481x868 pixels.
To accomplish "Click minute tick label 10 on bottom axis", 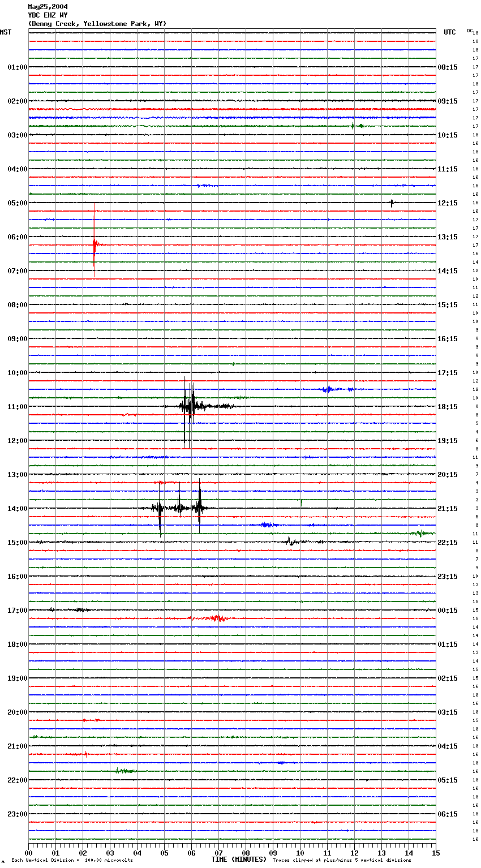I will click(x=300, y=853).
